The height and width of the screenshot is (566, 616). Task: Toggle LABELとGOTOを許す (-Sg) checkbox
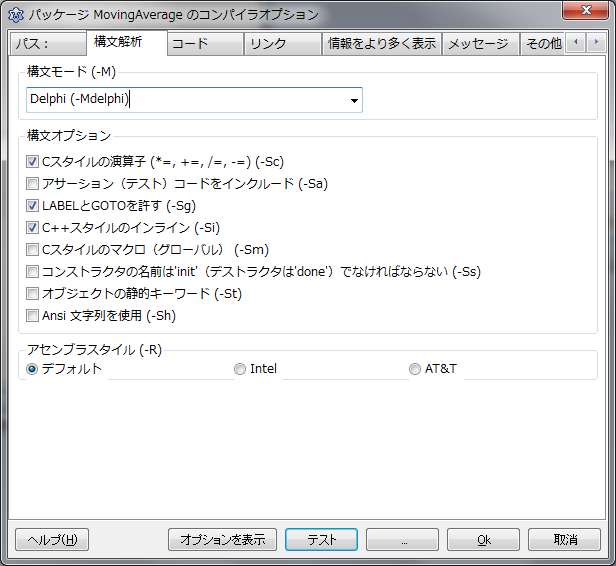tap(32, 205)
